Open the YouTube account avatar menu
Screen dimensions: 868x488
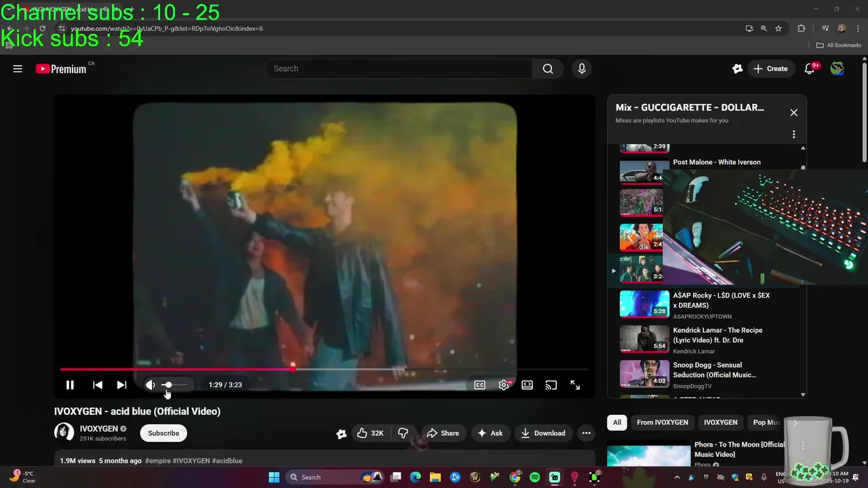point(837,68)
